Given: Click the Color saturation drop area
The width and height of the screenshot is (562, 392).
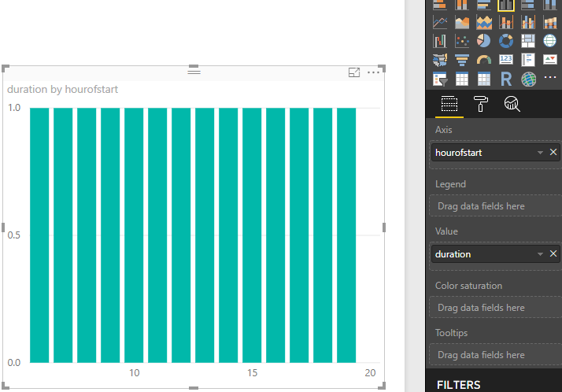Looking at the screenshot, I should pyautogui.click(x=495, y=308).
